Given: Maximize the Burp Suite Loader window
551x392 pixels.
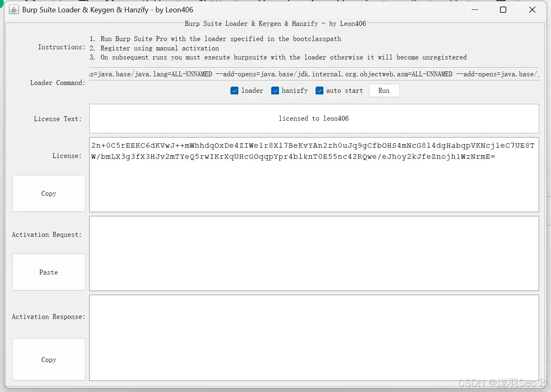Looking at the screenshot, I should [503, 9].
